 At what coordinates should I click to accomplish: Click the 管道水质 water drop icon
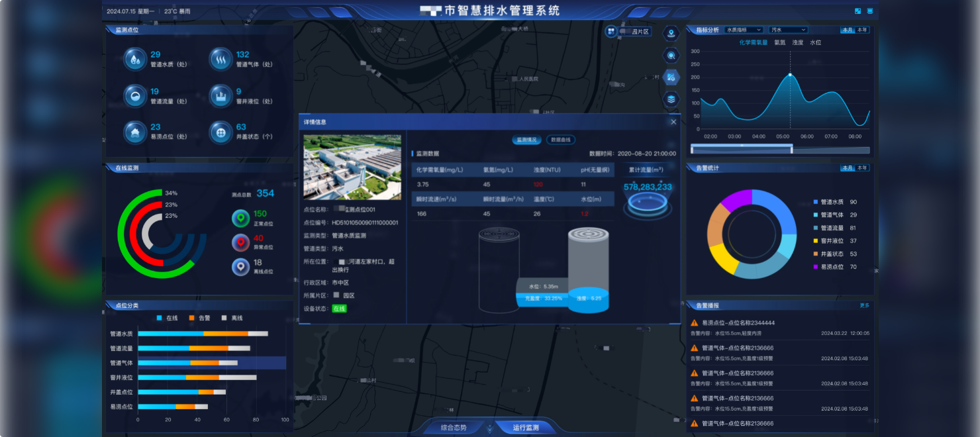click(135, 60)
